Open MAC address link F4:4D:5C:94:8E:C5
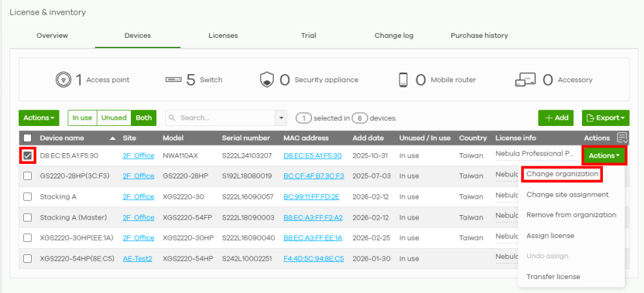Viewport: 644px width, 293px height. coord(313,258)
